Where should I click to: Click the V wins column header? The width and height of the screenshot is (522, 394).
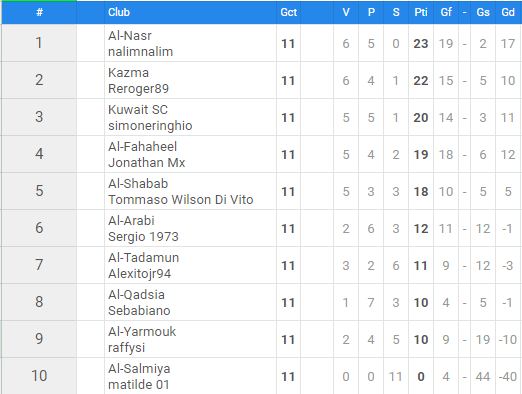[346, 12]
